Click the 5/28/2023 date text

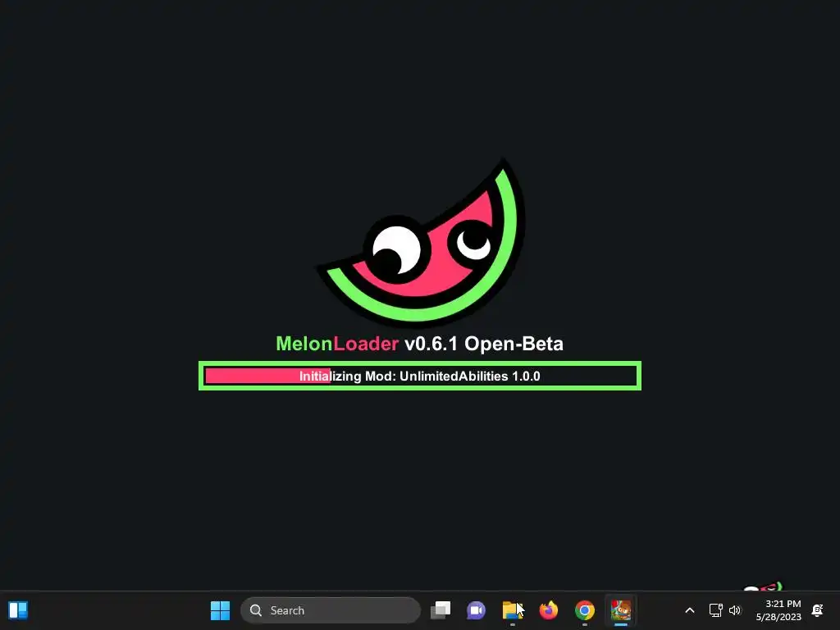point(778,617)
